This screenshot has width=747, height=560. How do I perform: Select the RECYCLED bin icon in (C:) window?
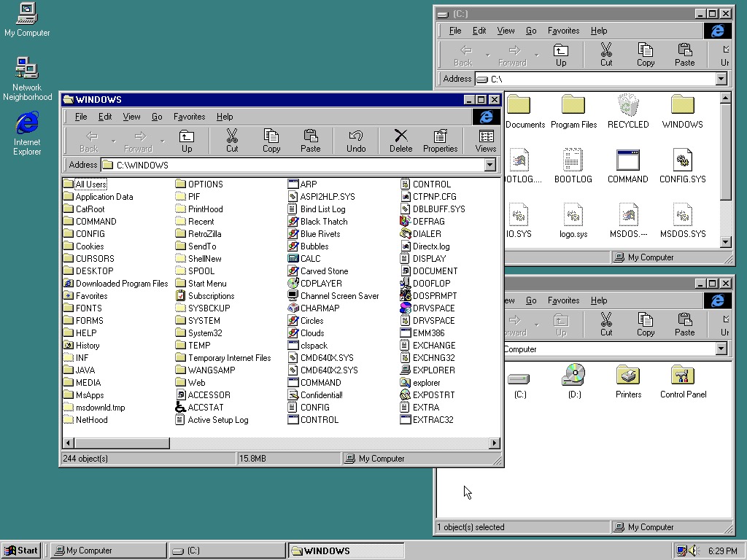coord(628,112)
